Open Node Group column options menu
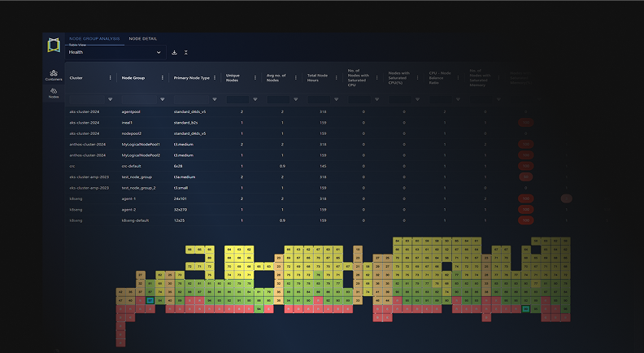The width and height of the screenshot is (644, 353). pyautogui.click(x=163, y=78)
